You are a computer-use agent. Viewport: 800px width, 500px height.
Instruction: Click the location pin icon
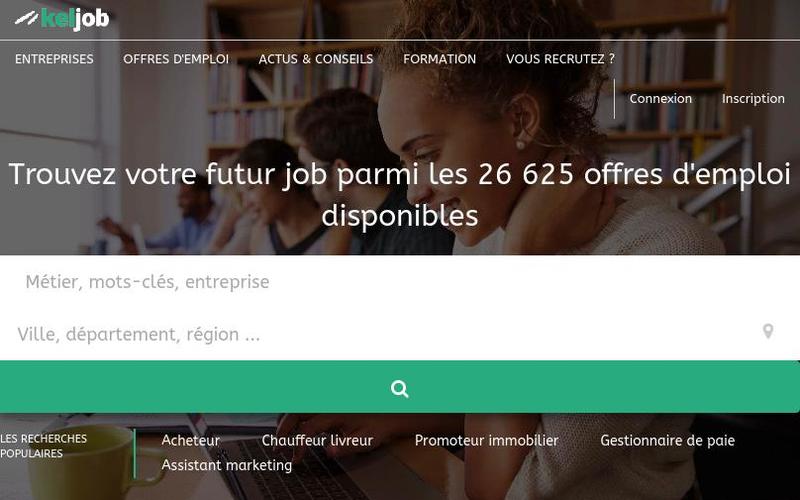(768, 331)
